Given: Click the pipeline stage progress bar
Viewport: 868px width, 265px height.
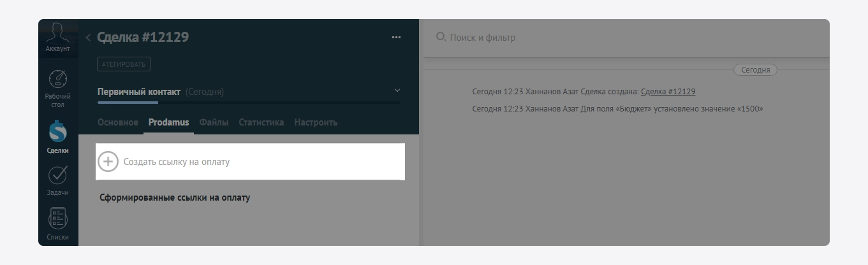Looking at the screenshot, I should (x=249, y=102).
